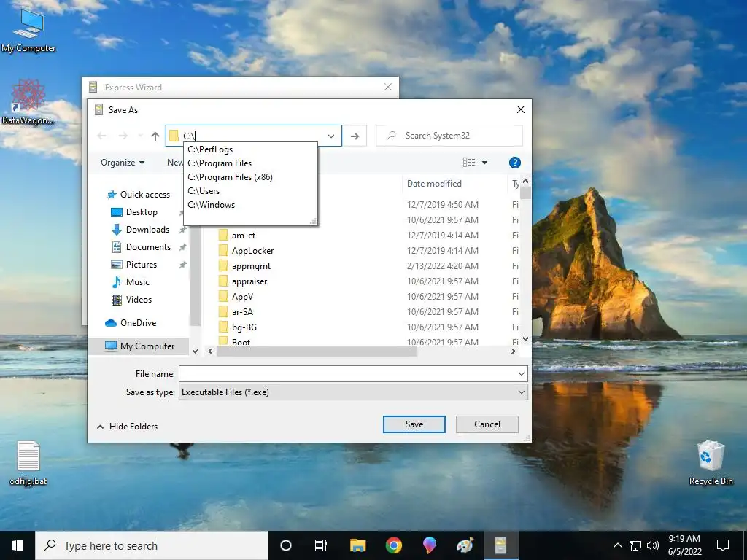Viewport: 747px width, 560px height.
Task: Select Downloads in navigation pane
Action: 140,230
